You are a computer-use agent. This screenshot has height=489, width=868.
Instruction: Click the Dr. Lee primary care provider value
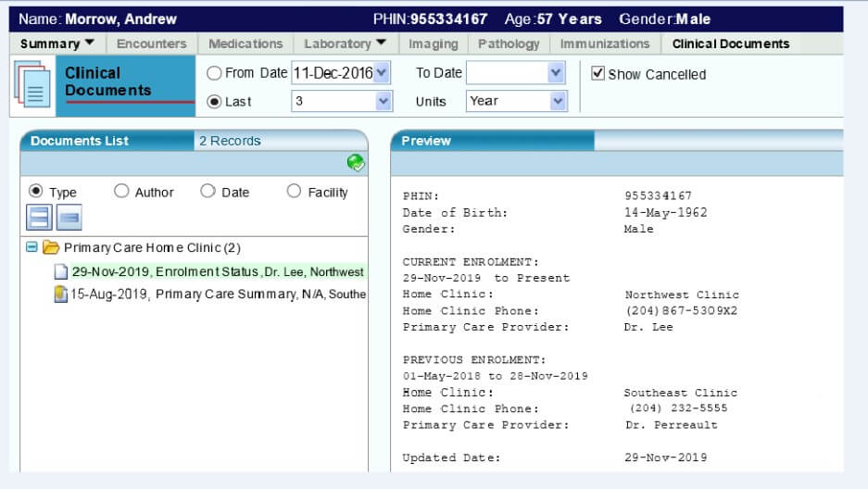coord(648,327)
